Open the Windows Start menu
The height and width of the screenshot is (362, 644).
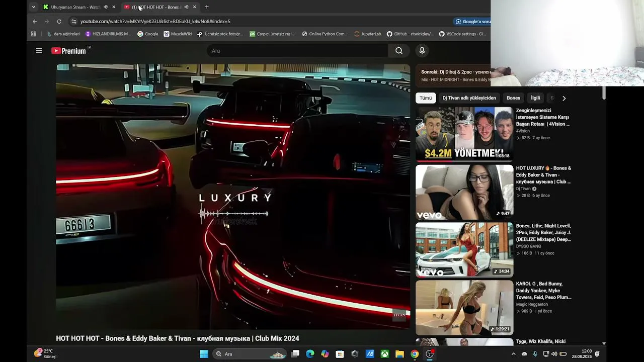(204, 354)
